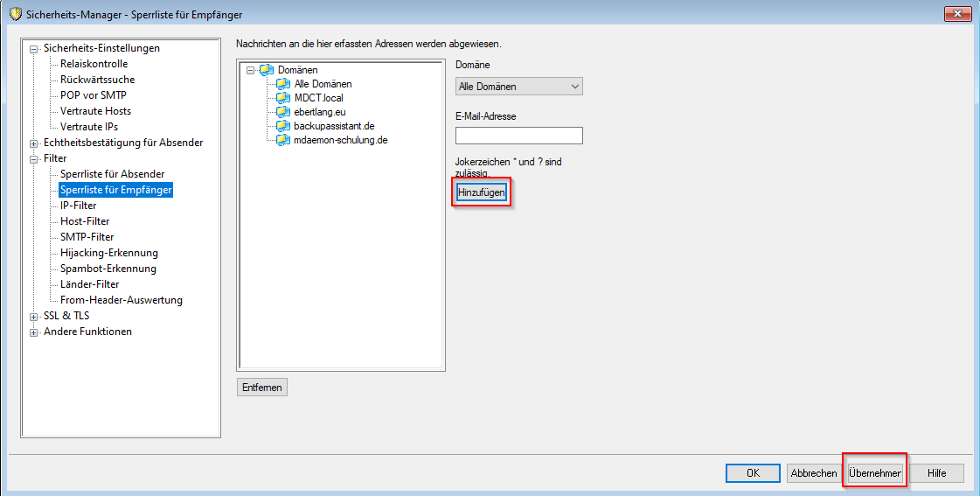Click the Alle Domänen folder icon
980x496 pixels.
[x=282, y=84]
